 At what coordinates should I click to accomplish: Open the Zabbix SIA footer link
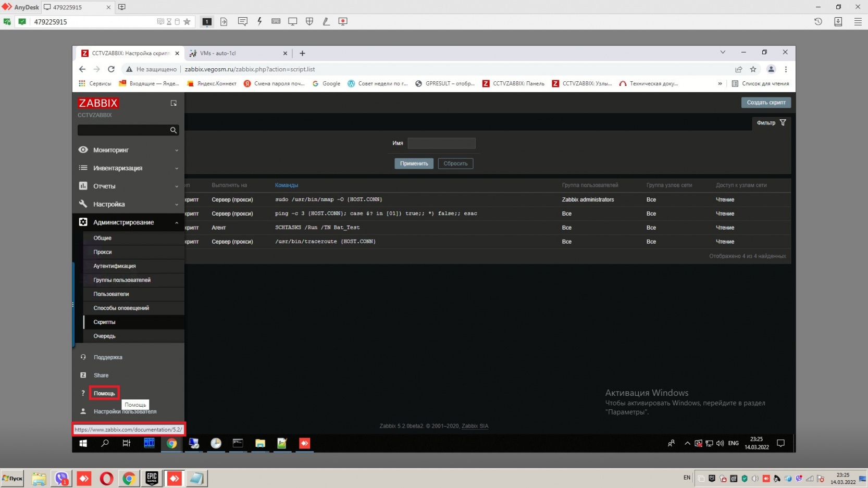point(475,426)
